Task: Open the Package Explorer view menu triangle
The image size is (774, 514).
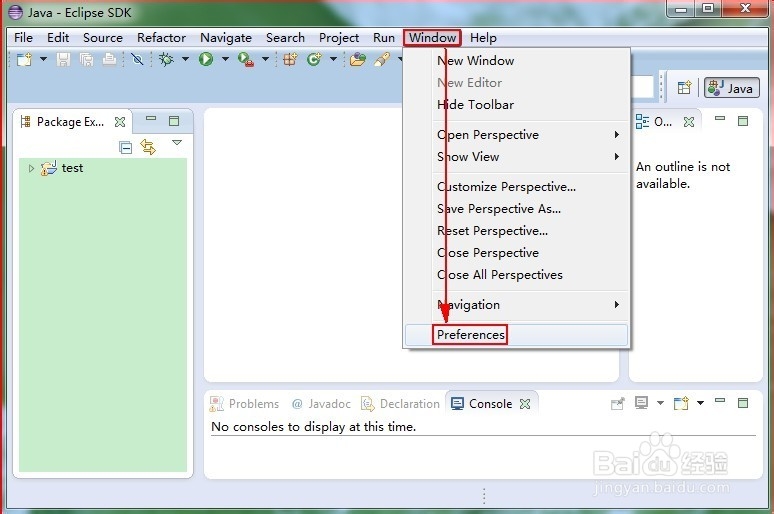Action: [177, 143]
